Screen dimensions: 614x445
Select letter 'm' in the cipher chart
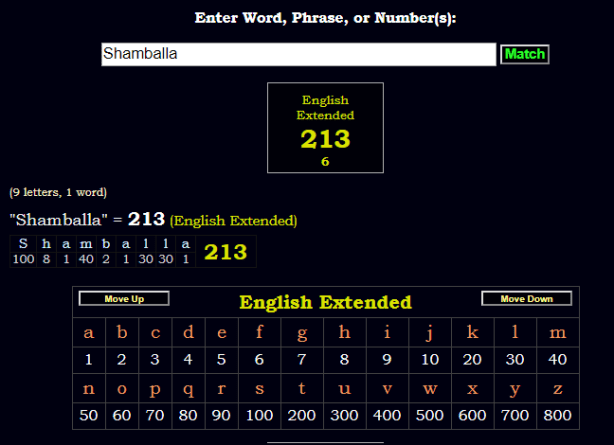(557, 332)
